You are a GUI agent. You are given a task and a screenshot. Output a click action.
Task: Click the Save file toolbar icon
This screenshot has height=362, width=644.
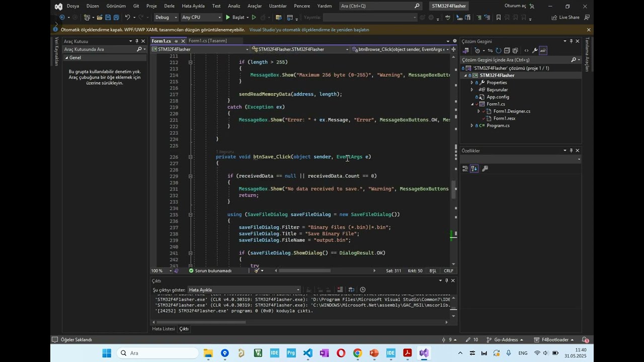click(x=108, y=17)
